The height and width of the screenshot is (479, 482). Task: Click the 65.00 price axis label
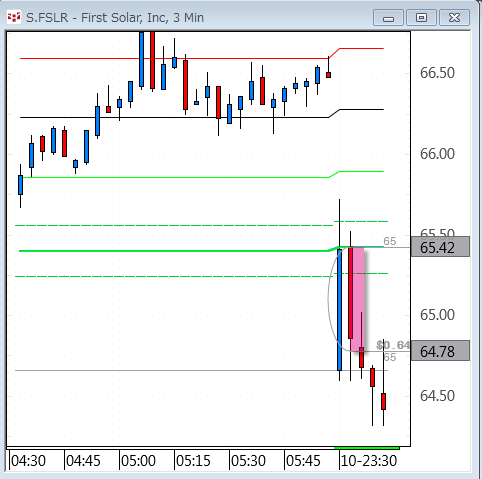(437, 315)
